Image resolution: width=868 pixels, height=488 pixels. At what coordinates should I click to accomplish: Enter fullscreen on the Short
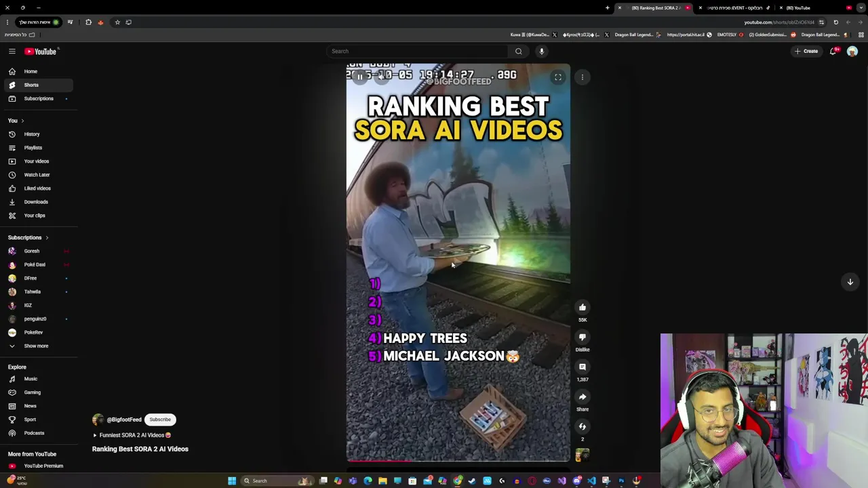point(558,77)
